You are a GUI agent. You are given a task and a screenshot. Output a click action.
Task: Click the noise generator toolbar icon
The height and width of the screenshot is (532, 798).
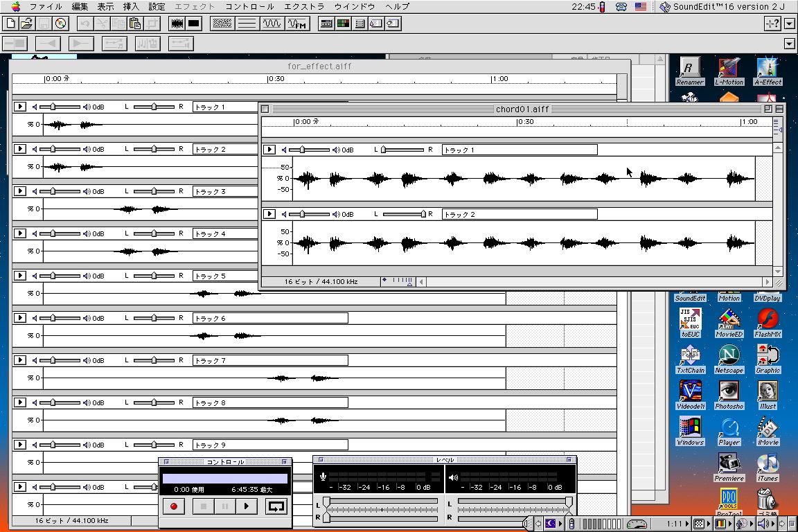click(222, 24)
